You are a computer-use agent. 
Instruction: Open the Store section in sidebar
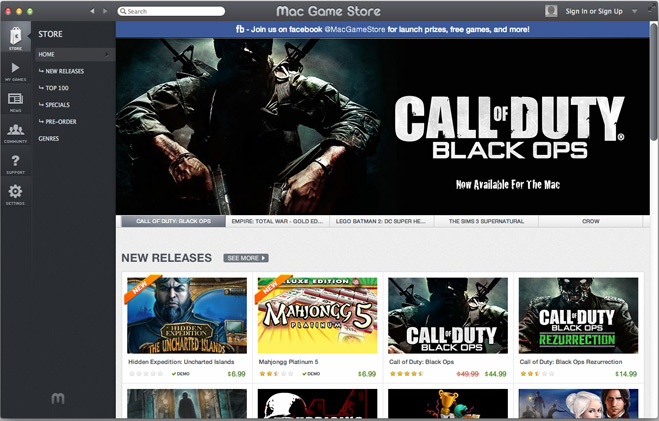pos(16,37)
